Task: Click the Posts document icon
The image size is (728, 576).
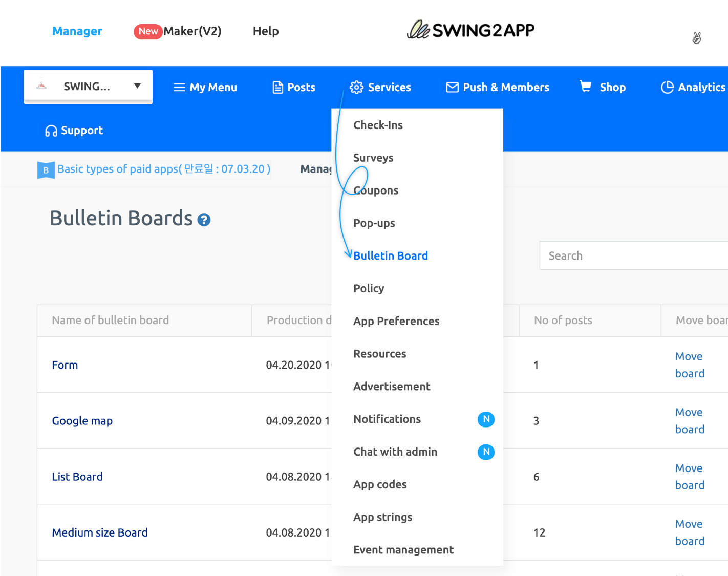Action: pos(277,88)
